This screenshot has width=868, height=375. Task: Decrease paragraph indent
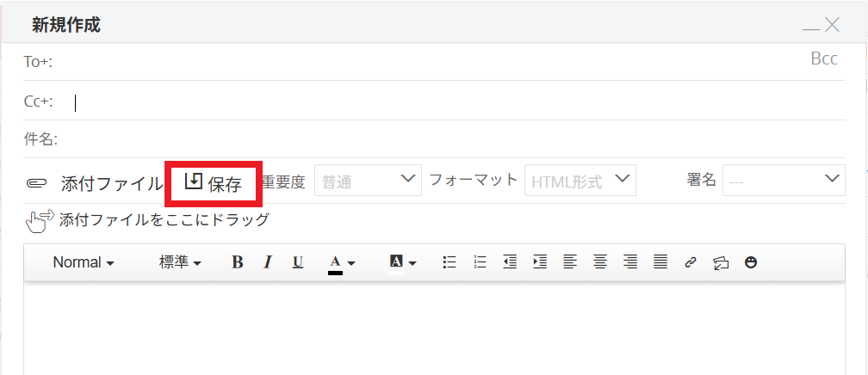point(510,262)
